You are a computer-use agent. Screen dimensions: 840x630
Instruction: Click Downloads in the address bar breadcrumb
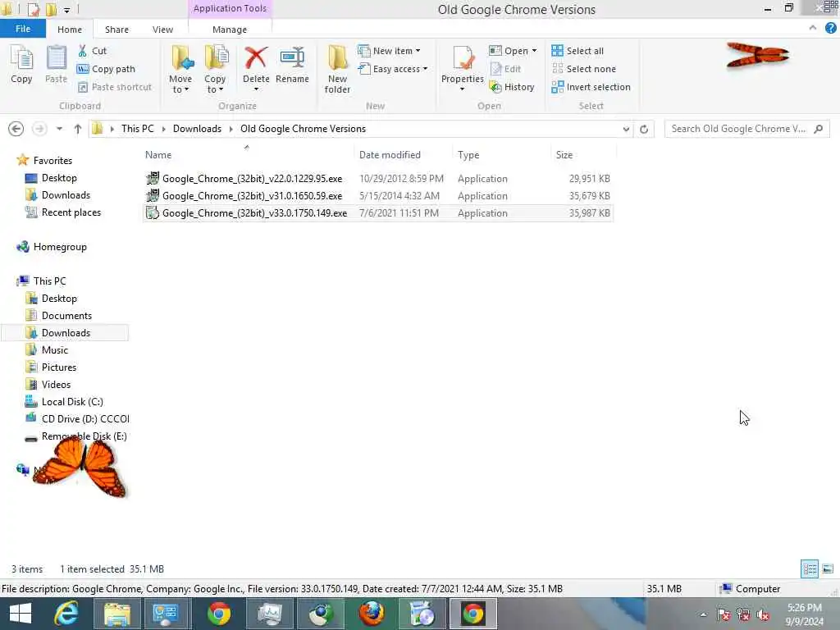[x=197, y=129]
